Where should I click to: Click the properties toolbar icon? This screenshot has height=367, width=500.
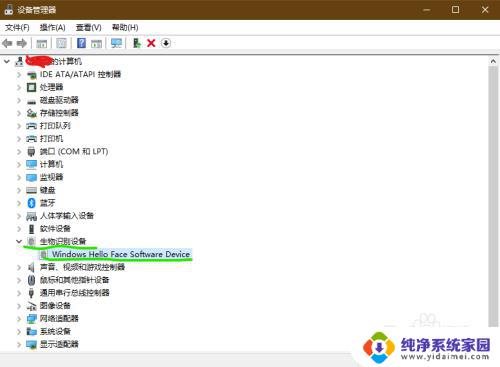pyautogui.click(x=61, y=43)
